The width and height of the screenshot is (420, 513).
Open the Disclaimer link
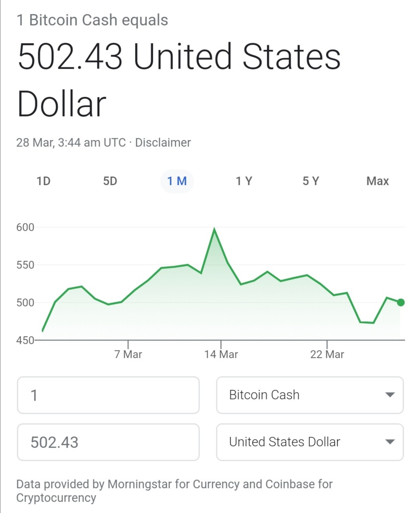tap(163, 143)
